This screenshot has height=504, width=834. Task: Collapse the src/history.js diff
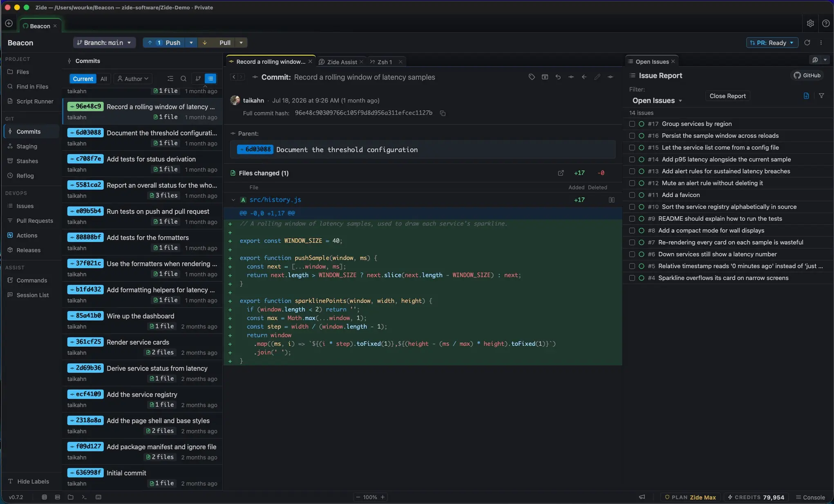(x=233, y=200)
